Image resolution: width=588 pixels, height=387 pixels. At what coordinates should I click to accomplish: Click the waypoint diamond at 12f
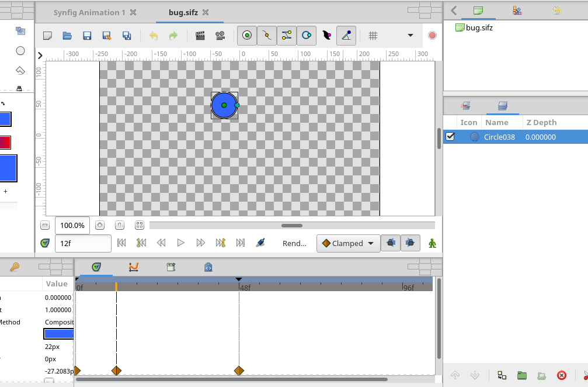(116, 371)
